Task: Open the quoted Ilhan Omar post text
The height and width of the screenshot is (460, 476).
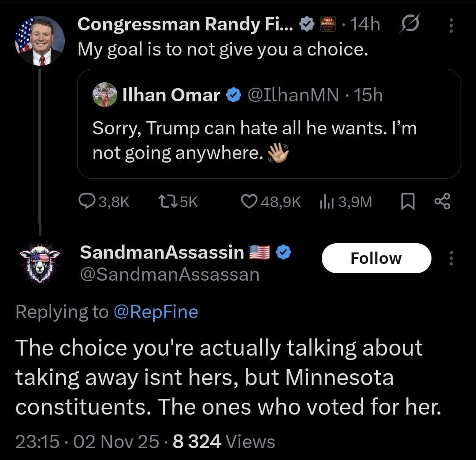Action: [x=254, y=140]
